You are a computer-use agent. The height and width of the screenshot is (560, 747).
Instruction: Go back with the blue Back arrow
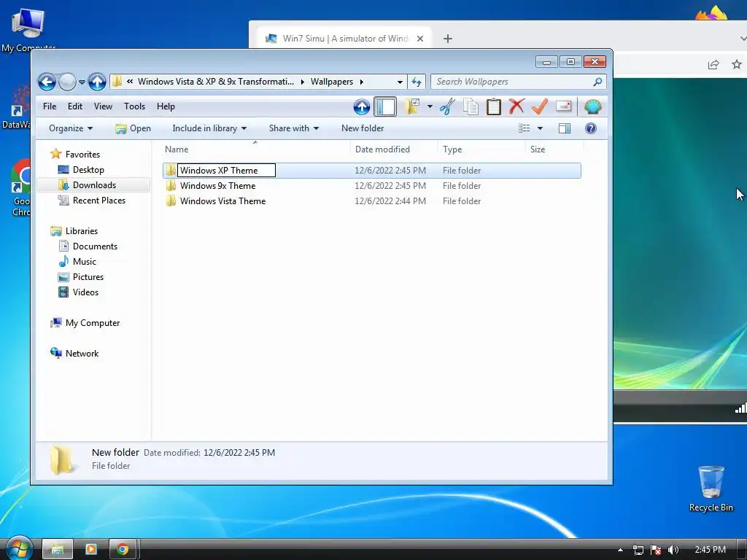pos(47,82)
